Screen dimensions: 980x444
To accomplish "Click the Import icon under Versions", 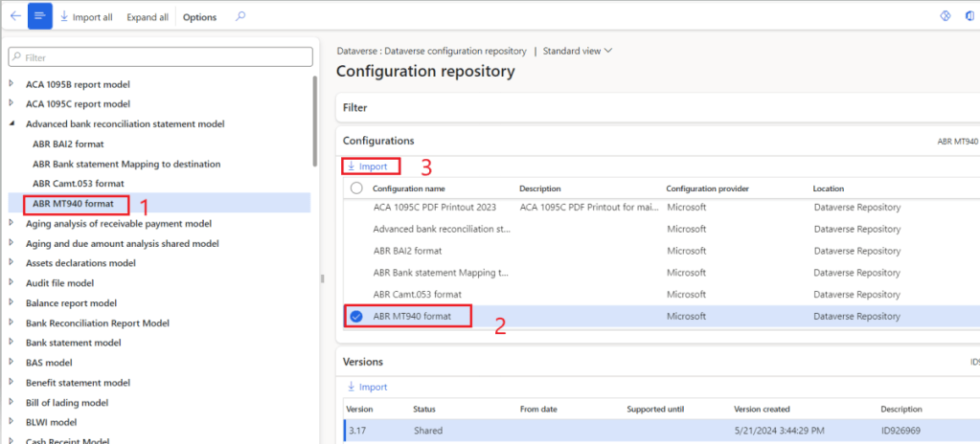I will tap(352, 387).
